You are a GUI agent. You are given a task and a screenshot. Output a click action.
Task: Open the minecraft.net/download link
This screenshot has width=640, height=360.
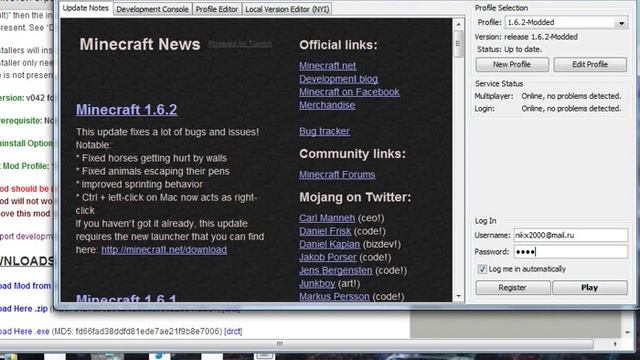coord(164,249)
